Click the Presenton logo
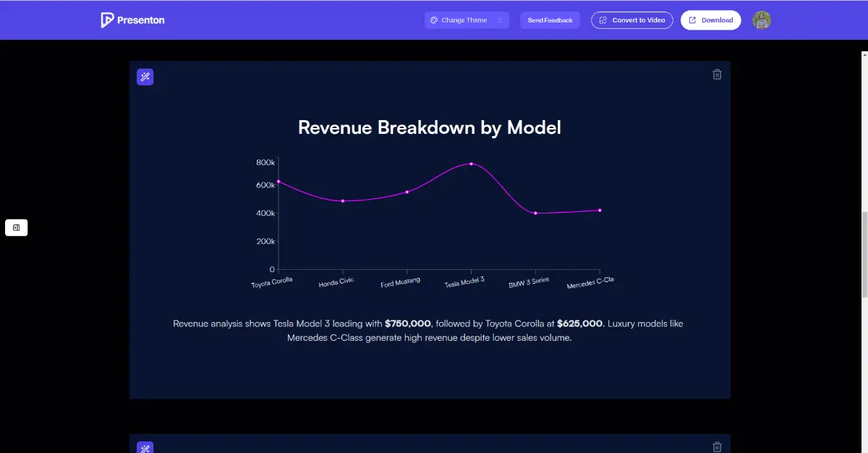 pyautogui.click(x=132, y=20)
